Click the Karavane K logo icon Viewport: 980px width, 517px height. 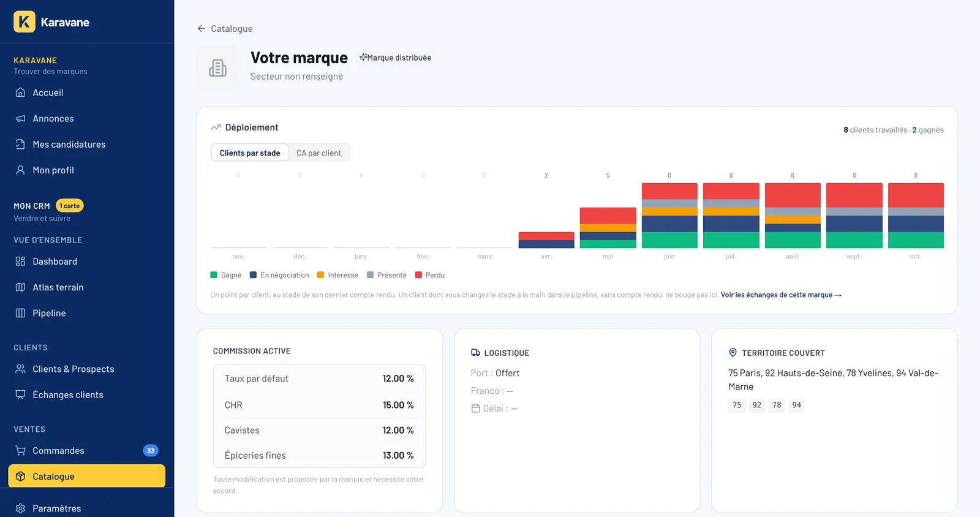point(24,22)
